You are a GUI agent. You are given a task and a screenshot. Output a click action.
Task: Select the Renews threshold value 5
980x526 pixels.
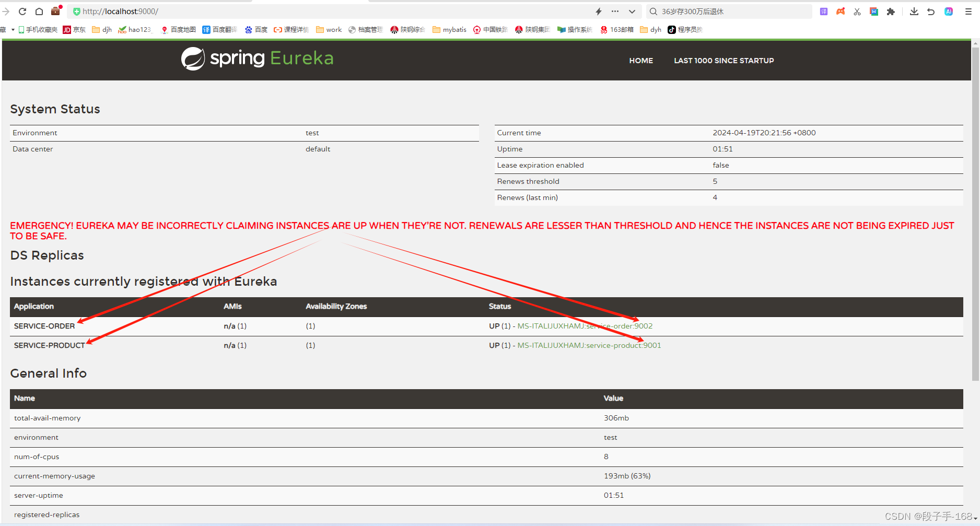715,181
